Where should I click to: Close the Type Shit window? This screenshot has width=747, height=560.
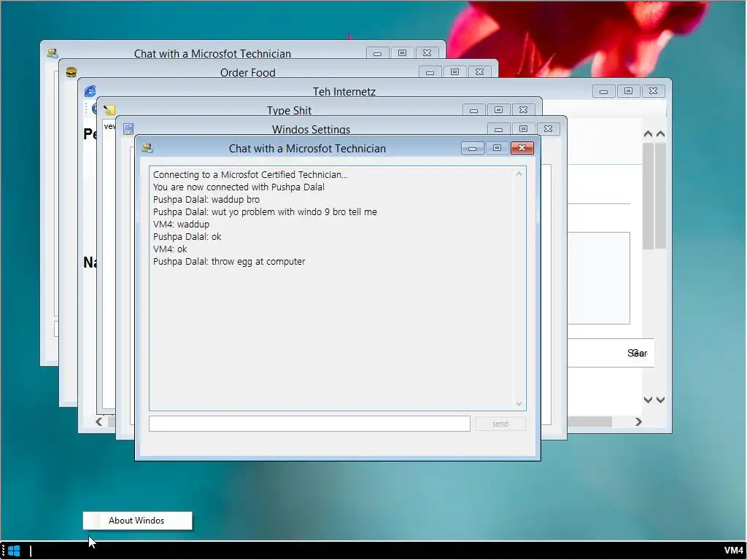coord(524,110)
